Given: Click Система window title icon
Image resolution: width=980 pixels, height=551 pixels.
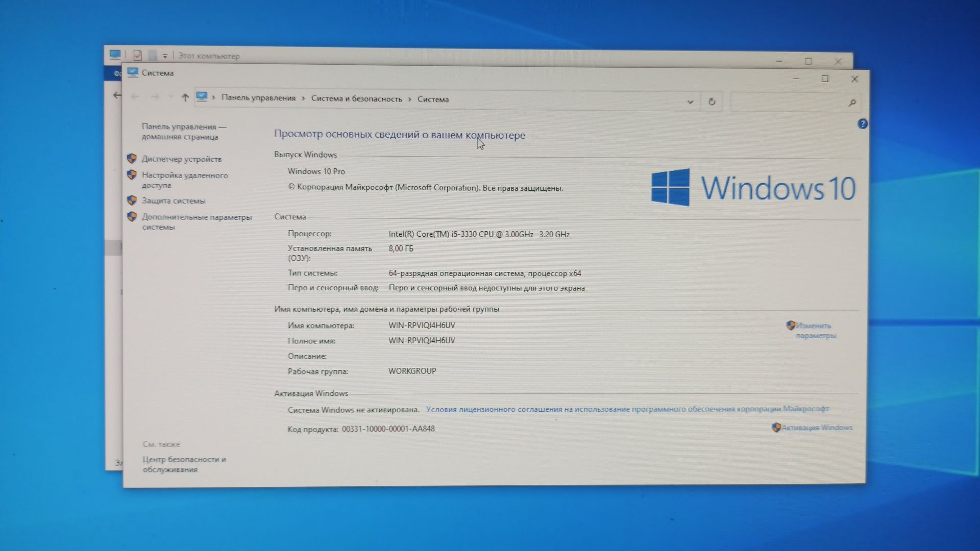Looking at the screenshot, I should 133,72.
